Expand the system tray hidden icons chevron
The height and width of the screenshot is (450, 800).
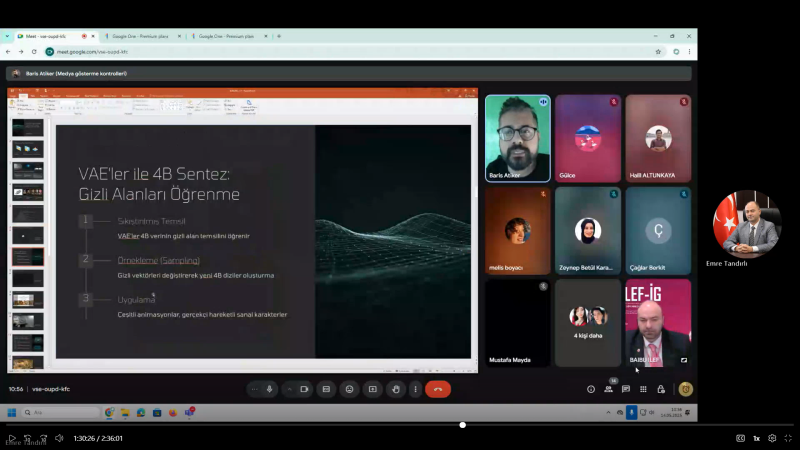(x=608, y=412)
